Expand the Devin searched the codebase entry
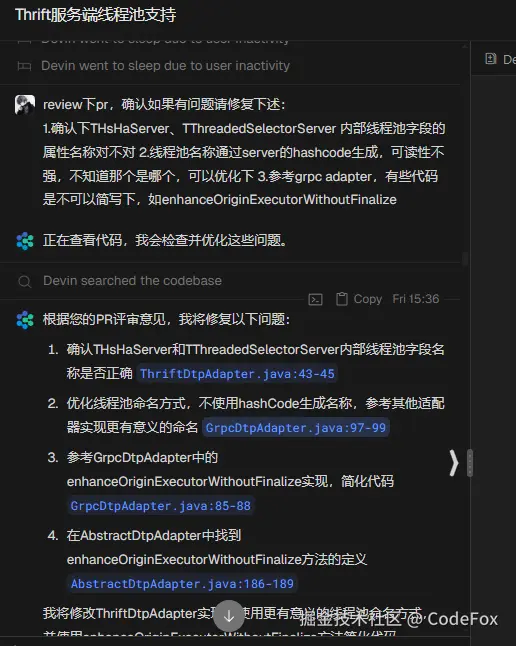The height and width of the screenshot is (646, 516). click(132, 281)
